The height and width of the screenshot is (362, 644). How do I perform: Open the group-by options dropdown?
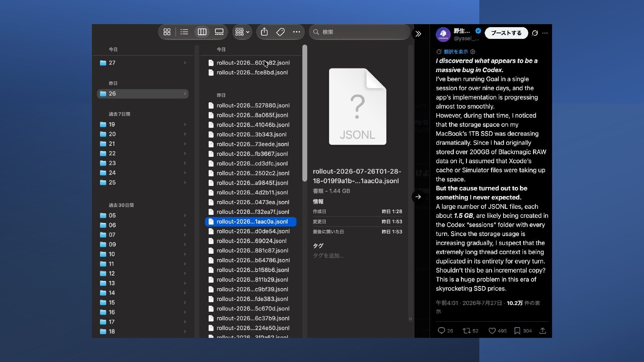242,32
